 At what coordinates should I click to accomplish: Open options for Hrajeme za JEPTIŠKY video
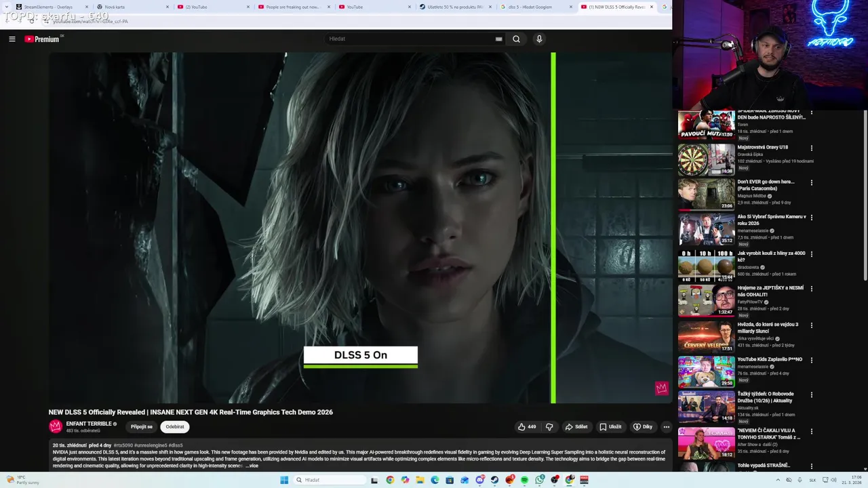pos(811,289)
